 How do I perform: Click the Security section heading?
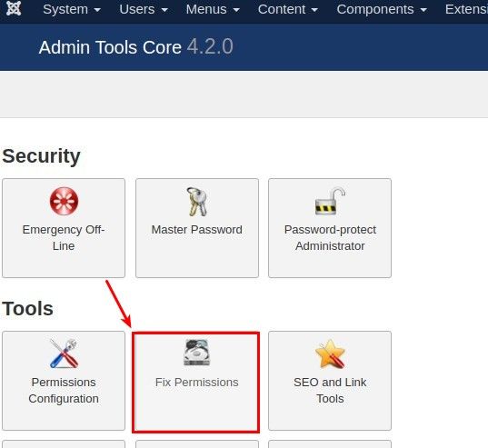pos(41,156)
